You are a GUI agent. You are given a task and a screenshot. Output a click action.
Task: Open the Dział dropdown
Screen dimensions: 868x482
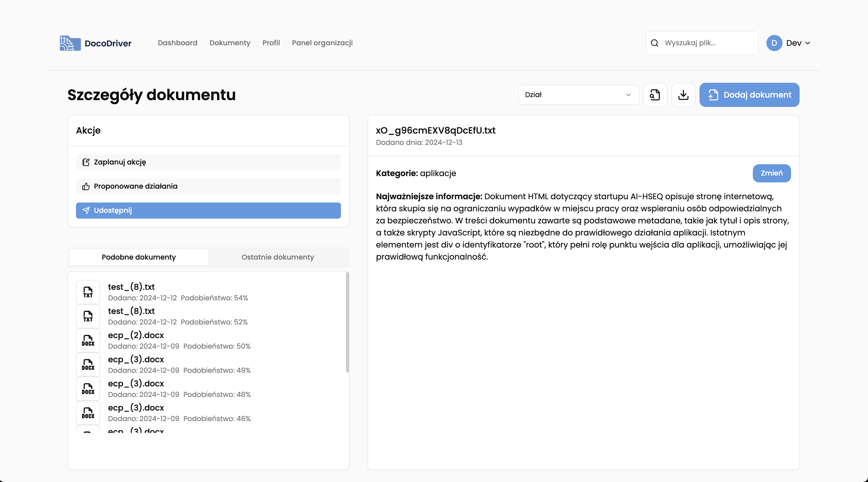click(x=578, y=95)
